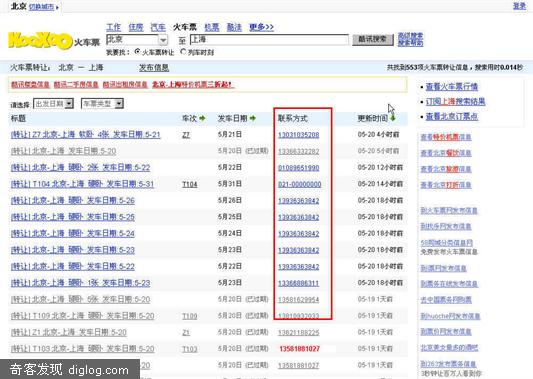Click phone number 13366886311
This screenshot has width=533, height=379.
click(x=298, y=283)
